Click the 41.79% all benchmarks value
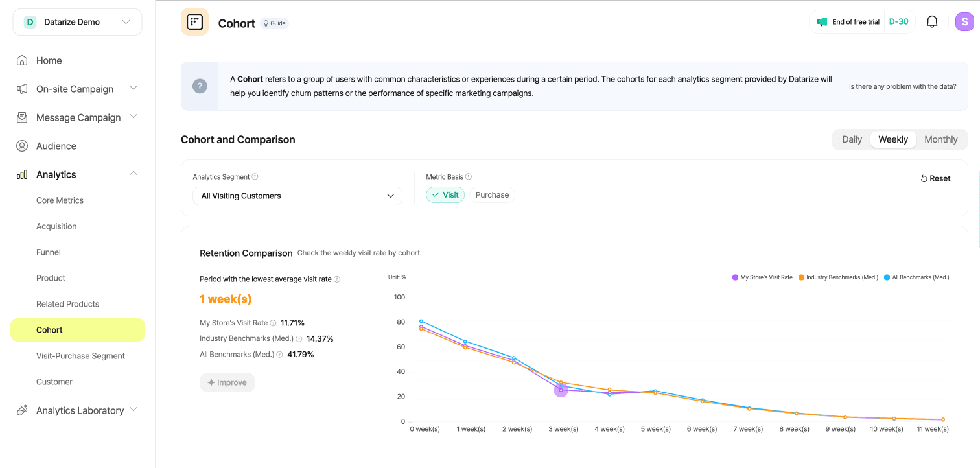The height and width of the screenshot is (468, 980). pos(301,355)
